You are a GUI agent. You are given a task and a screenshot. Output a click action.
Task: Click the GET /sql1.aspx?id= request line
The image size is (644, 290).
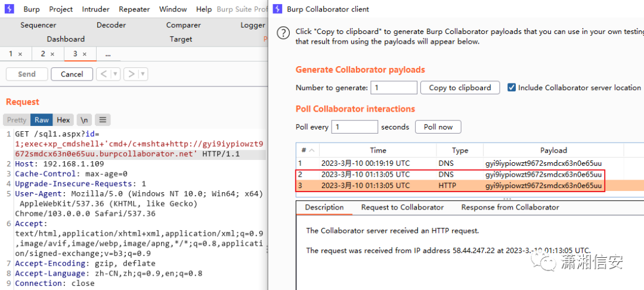tap(57, 134)
